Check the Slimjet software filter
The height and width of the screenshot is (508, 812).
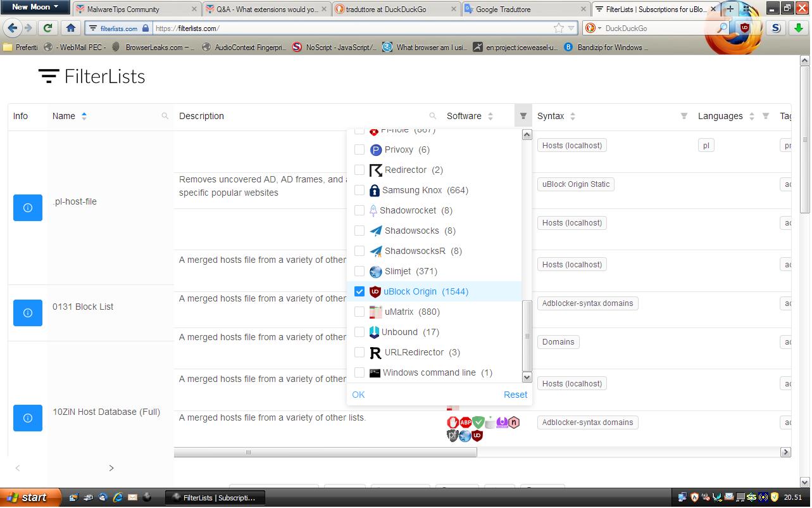pyautogui.click(x=359, y=271)
